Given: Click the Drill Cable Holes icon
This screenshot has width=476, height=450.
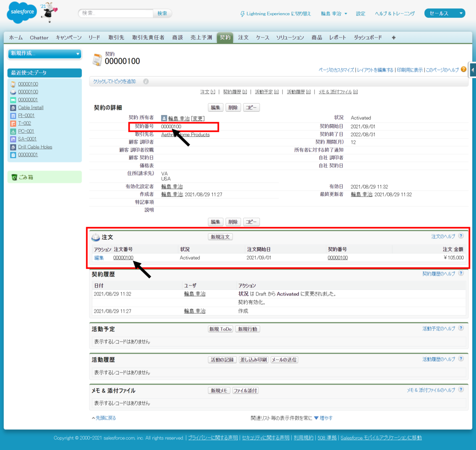Looking at the screenshot, I should (13, 147).
